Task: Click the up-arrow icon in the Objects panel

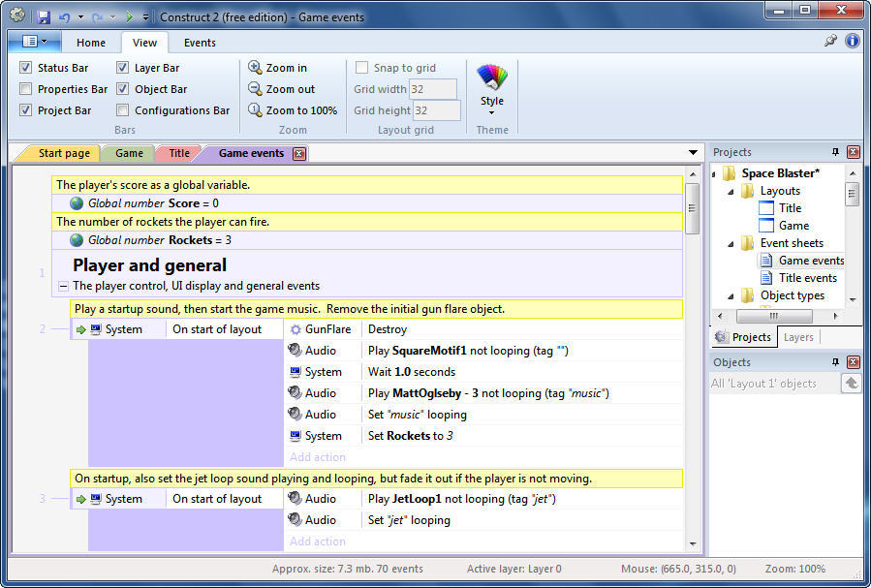Action: click(x=851, y=383)
